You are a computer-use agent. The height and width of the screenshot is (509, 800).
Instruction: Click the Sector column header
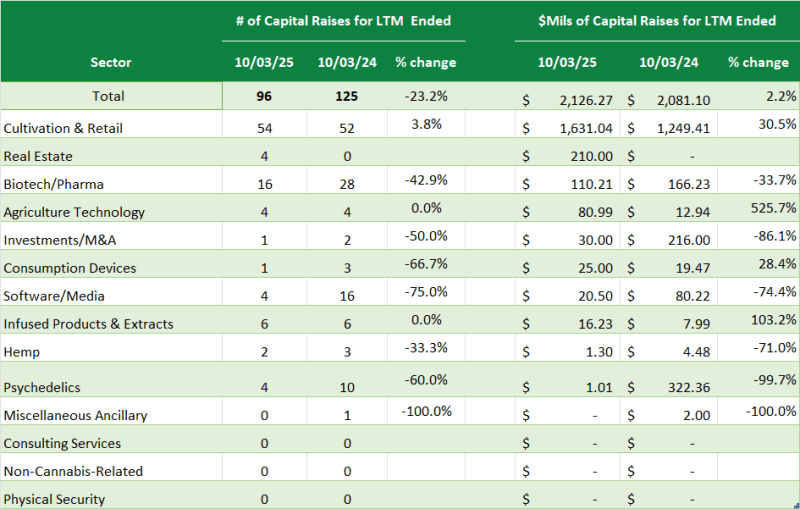pos(110,62)
